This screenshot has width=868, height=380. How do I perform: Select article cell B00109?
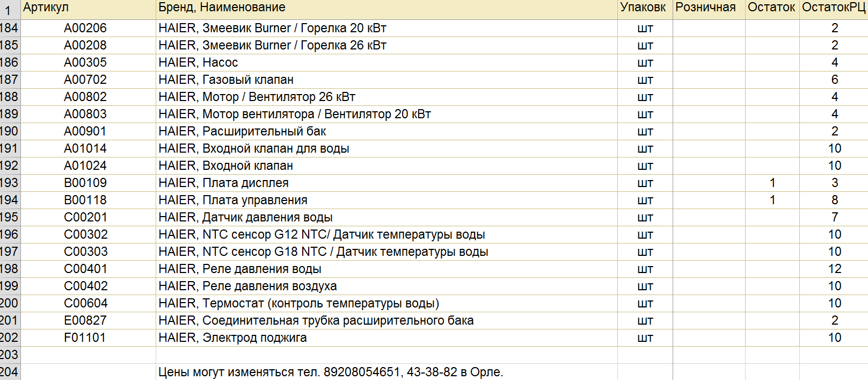click(88, 183)
